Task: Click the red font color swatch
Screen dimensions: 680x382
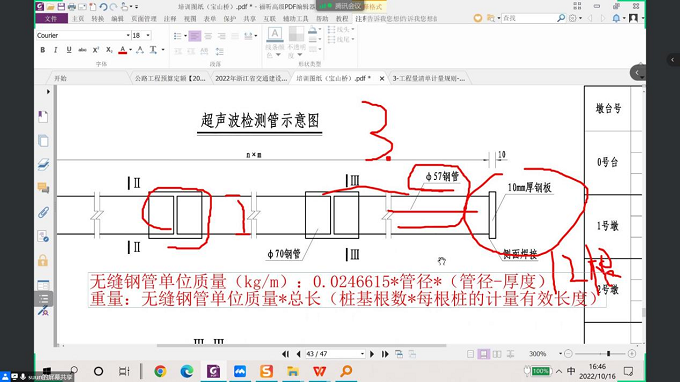Action: (x=123, y=50)
